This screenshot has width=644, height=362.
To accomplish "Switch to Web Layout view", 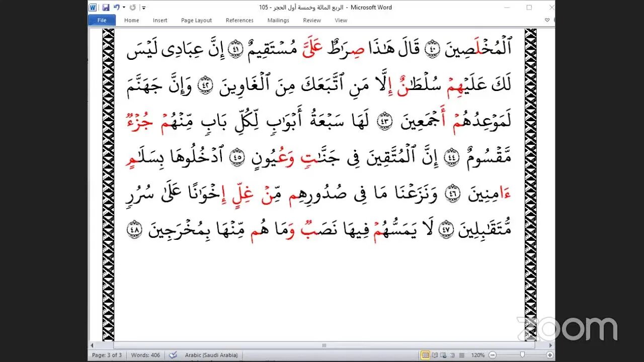I will coord(443,355).
